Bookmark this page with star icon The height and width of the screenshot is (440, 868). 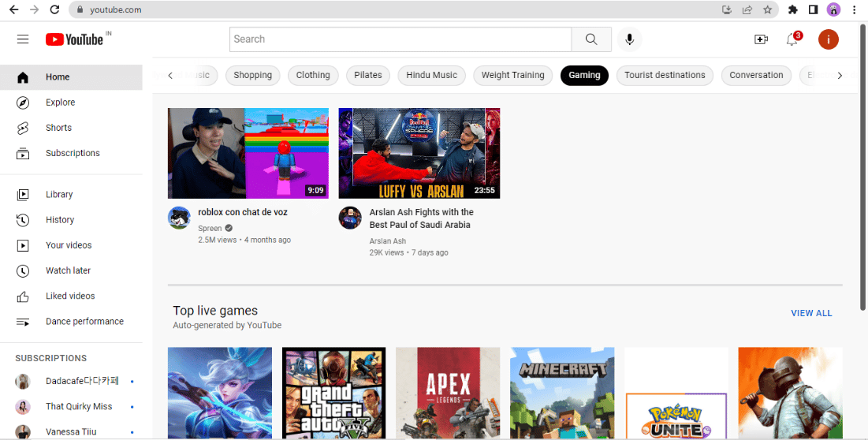coord(767,9)
